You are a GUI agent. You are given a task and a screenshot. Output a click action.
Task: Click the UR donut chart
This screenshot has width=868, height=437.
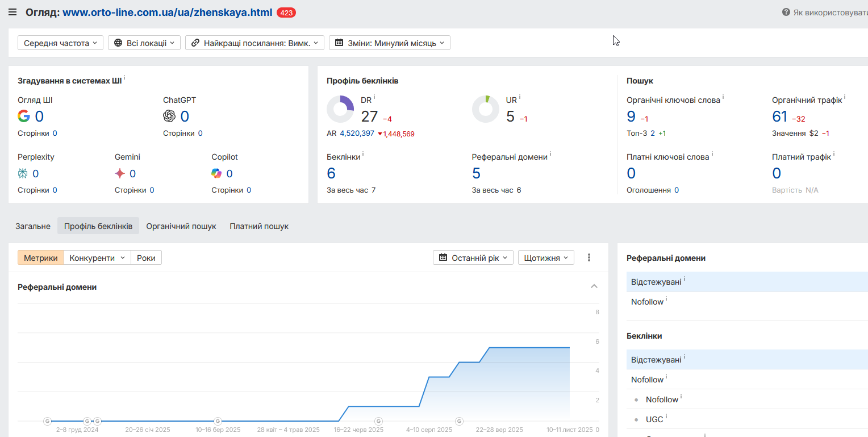click(x=486, y=109)
